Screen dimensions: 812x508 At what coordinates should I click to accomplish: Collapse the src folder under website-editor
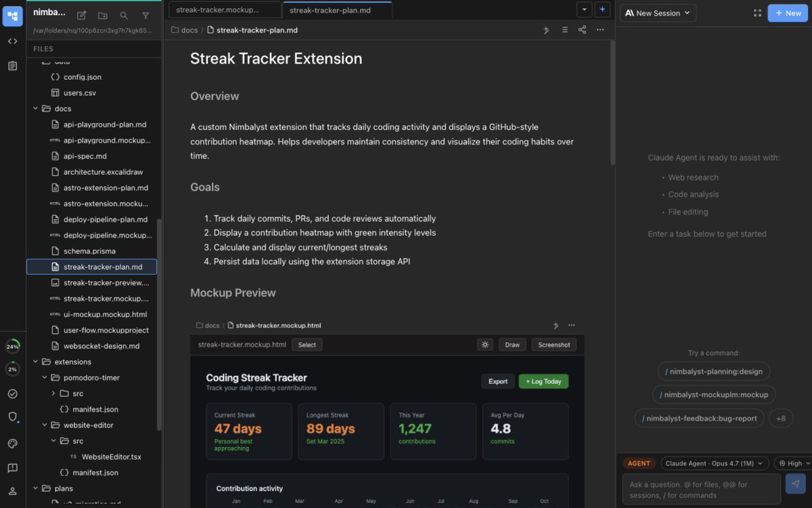(x=53, y=441)
